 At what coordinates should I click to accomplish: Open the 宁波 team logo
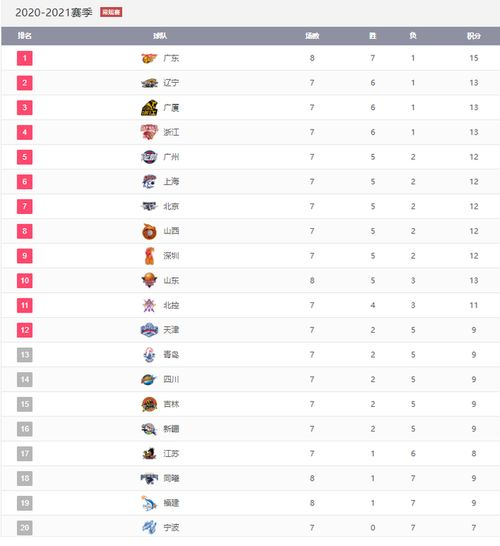click(x=149, y=528)
